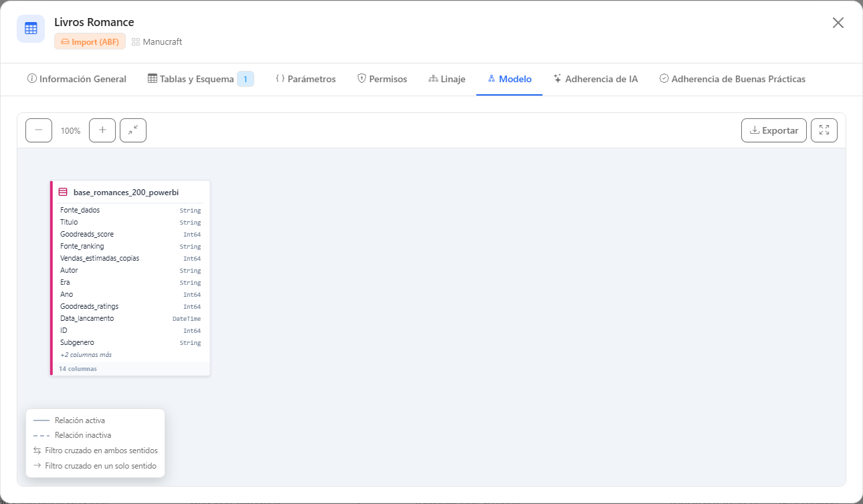Open the Linaje tab
The image size is (863, 504).
[447, 79]
